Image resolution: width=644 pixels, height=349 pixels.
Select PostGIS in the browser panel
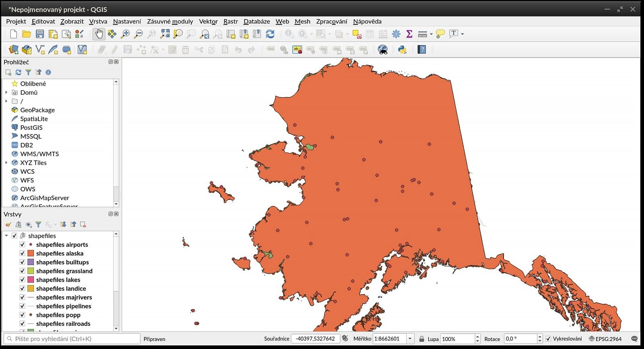click(x=31, y=127)
